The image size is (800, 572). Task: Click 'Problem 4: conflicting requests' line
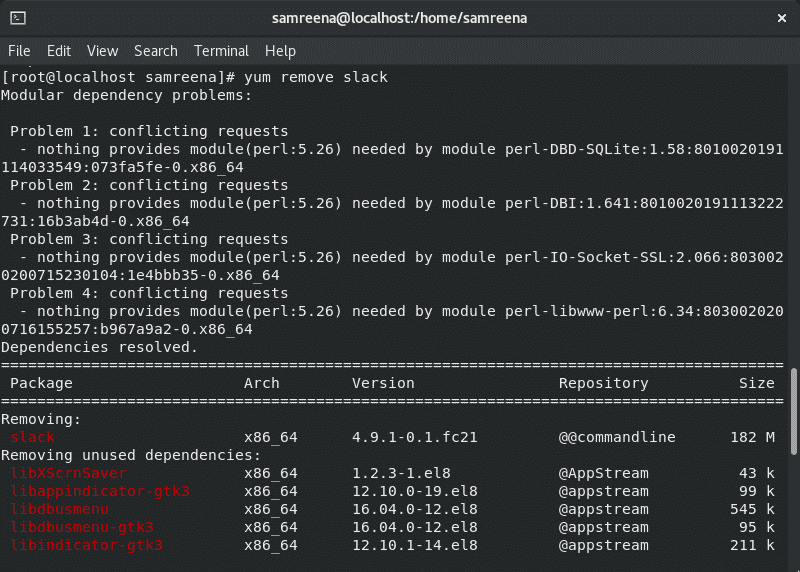pos(149,293)
